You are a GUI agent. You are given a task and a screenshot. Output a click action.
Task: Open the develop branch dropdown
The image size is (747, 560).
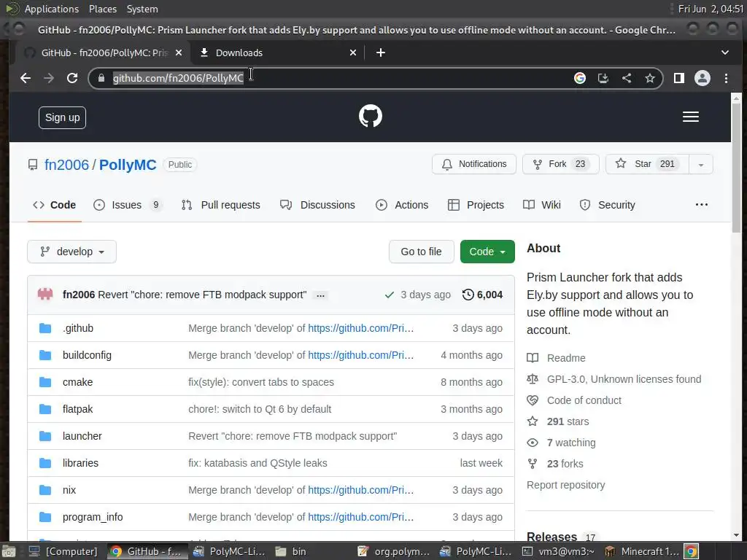tap(72, 252)
